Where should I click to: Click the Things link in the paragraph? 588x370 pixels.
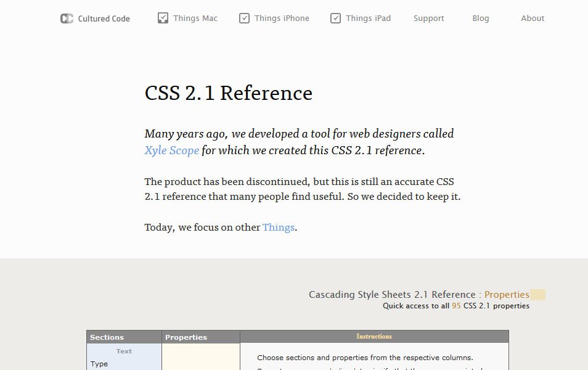(279, 227)
